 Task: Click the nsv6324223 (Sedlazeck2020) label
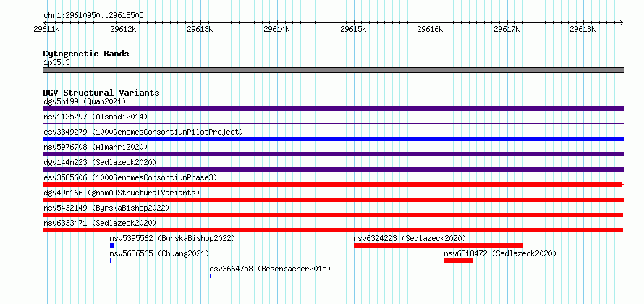pyautogui.click(x=410, y=238)
